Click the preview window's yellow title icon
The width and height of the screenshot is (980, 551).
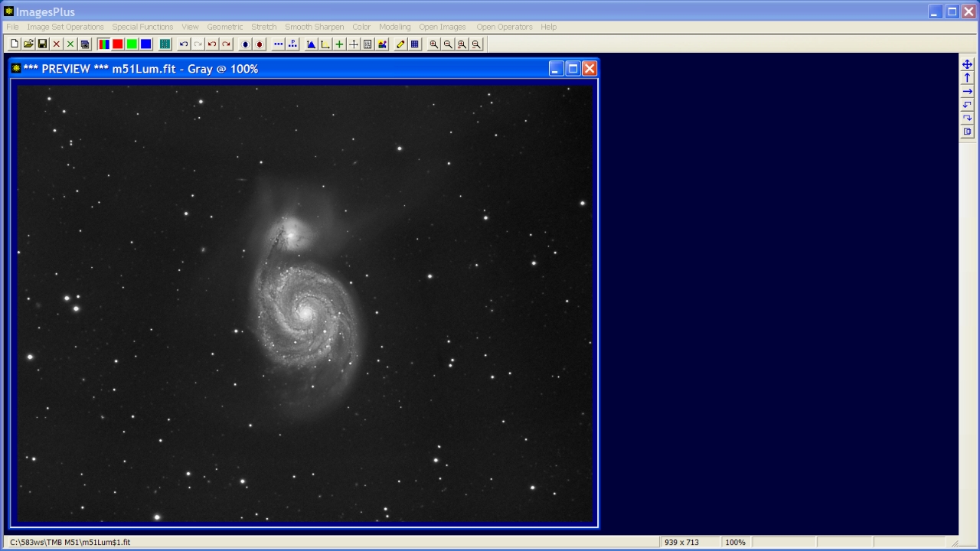pos(16,69)
